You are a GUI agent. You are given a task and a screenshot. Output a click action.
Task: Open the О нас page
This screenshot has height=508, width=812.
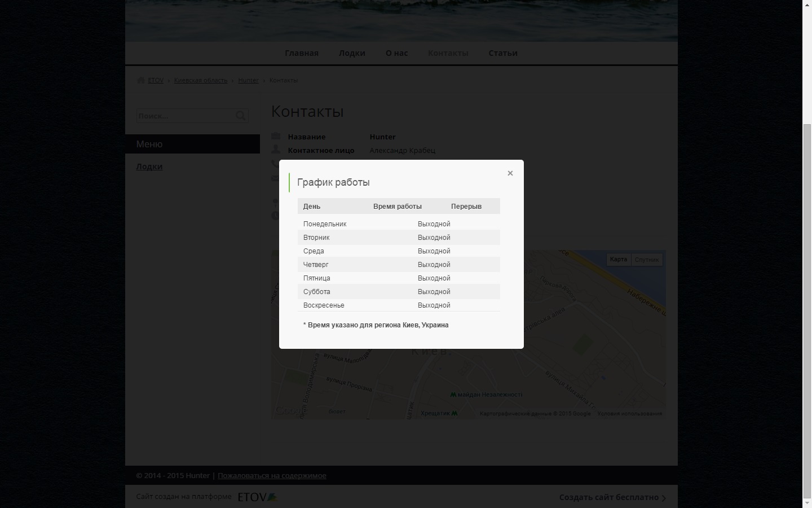tap(396, 53)
